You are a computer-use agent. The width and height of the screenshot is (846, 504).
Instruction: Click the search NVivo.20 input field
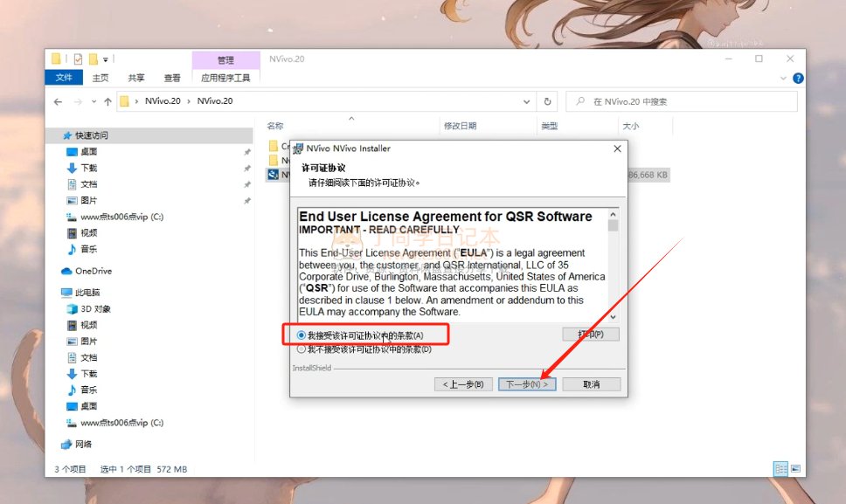coord(682,101)
